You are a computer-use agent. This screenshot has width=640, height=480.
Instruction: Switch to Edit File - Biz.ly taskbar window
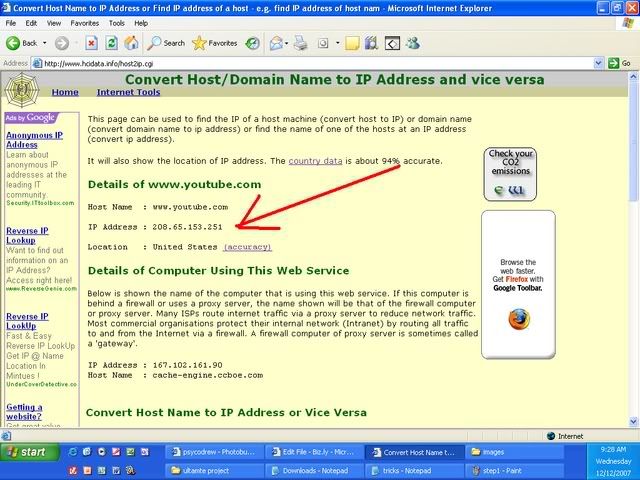click(314, 452)
